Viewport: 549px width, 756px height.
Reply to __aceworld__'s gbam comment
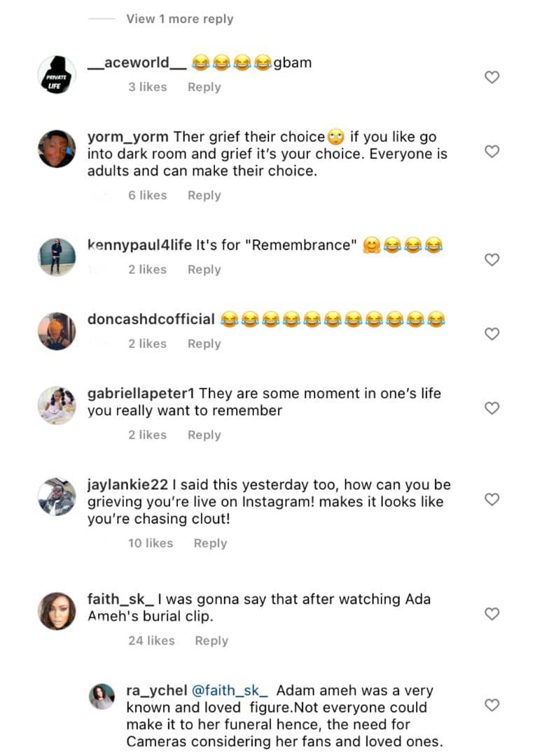point(204,87)
